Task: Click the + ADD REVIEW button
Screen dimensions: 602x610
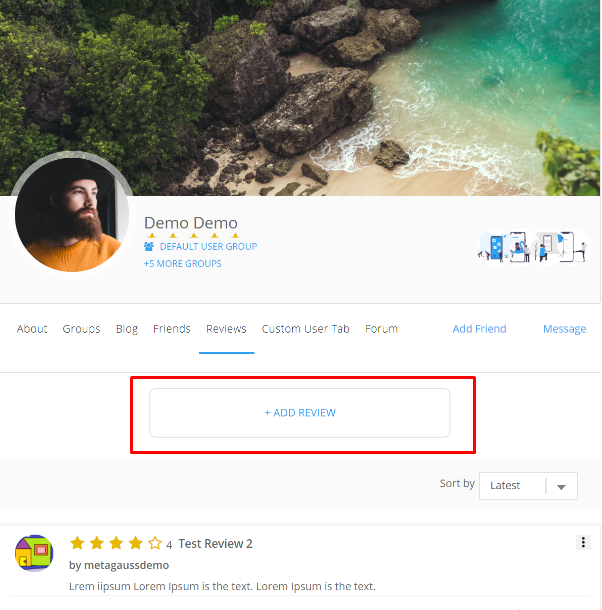Action: coord(300,413)
